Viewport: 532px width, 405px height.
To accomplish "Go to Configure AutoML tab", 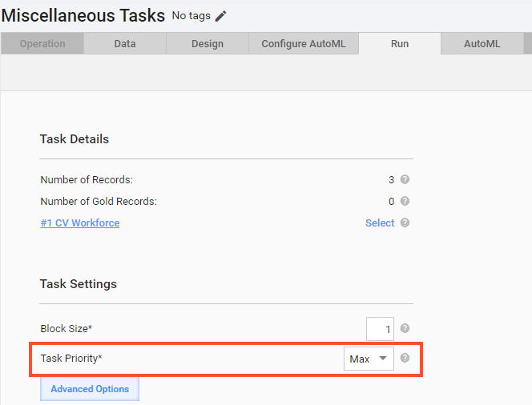I will 304,44.
